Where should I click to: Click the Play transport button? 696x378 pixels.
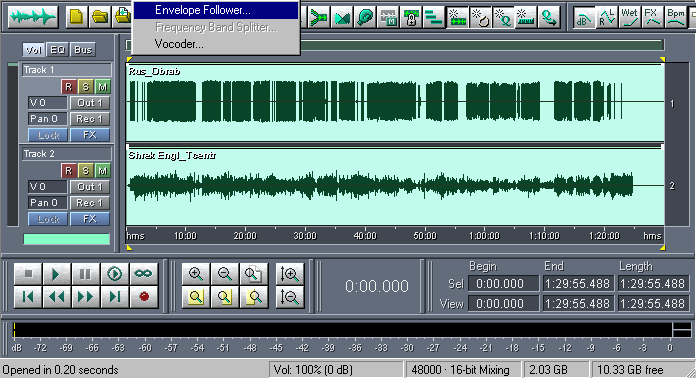[x=56, y=274]
